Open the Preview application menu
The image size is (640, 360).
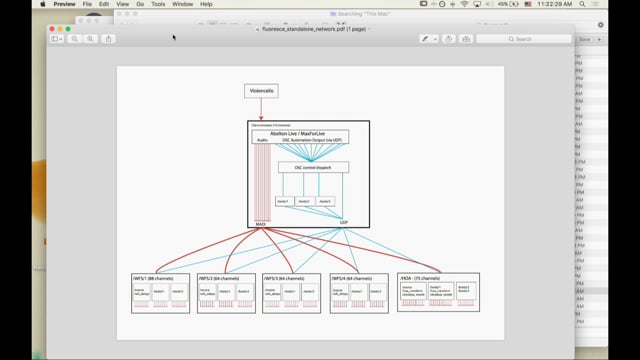64,4
